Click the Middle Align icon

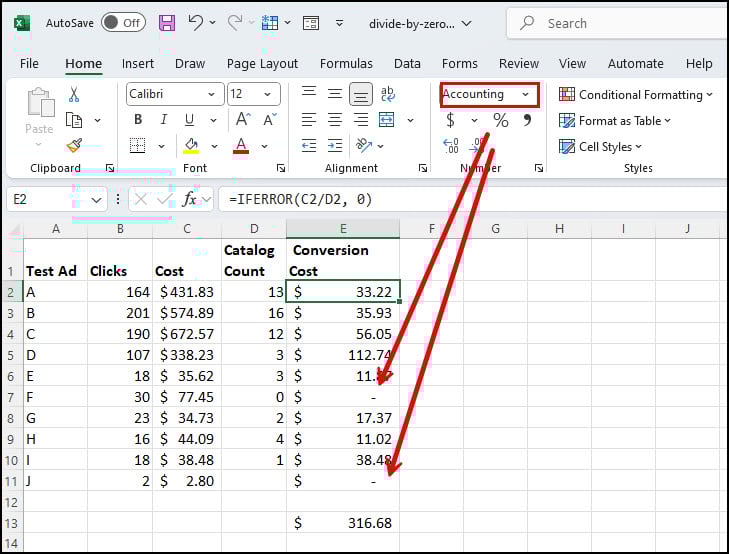click(x=335, y=94)
